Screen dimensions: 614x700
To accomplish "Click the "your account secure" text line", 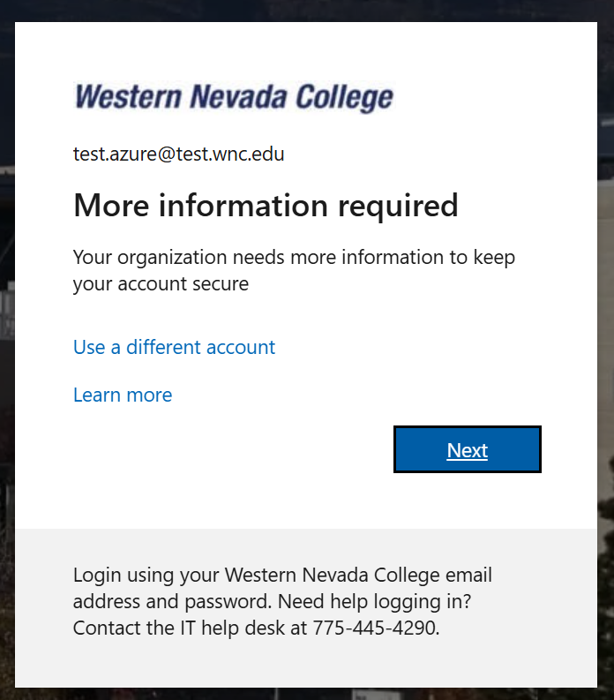I will click(x=161, y=283).
